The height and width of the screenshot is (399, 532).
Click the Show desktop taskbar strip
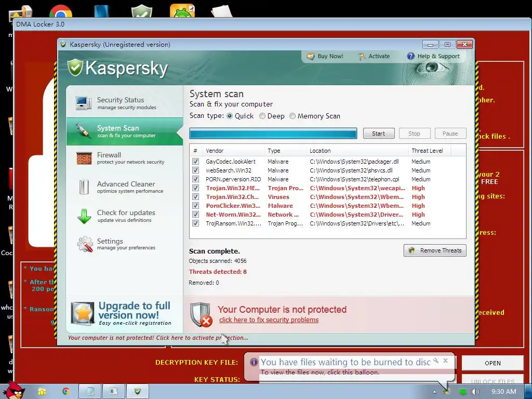(x=528, y=392)
